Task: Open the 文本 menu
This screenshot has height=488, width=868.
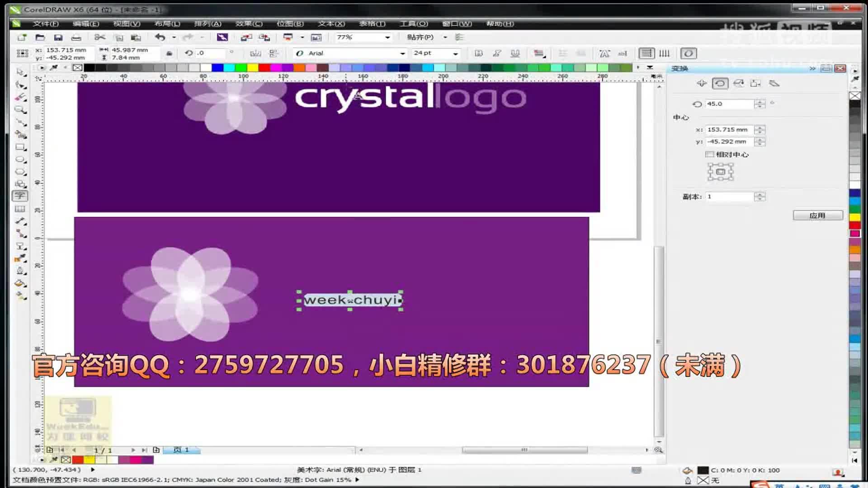Action: (x=330, y=23)
